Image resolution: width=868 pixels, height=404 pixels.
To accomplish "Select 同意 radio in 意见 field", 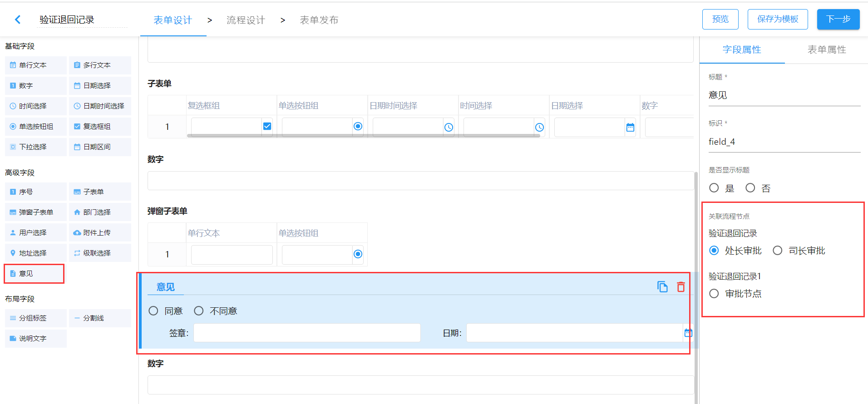I will pyautogui.click(x=153, y=311).
